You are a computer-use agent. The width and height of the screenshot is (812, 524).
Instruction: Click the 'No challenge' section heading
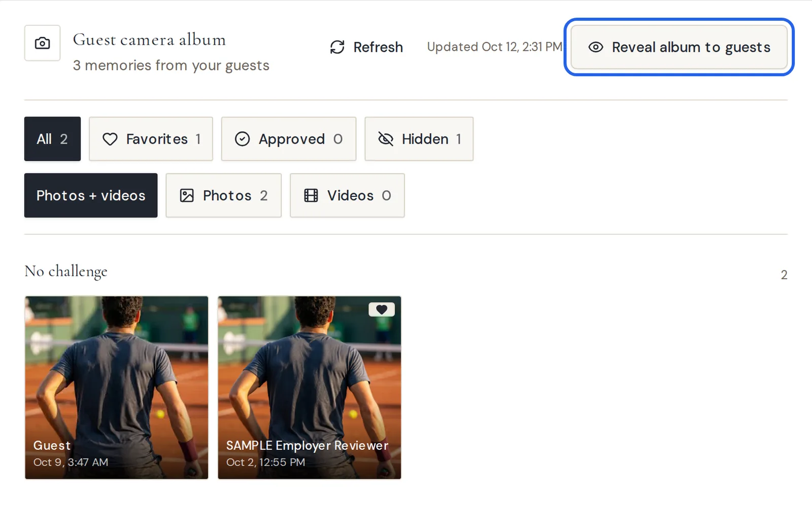(x=66, y=272)
